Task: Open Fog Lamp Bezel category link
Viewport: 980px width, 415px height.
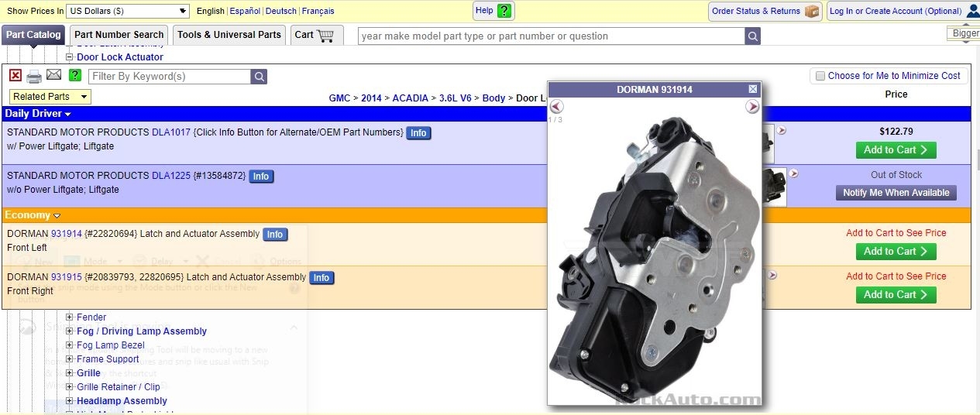Action: [111, 345]
